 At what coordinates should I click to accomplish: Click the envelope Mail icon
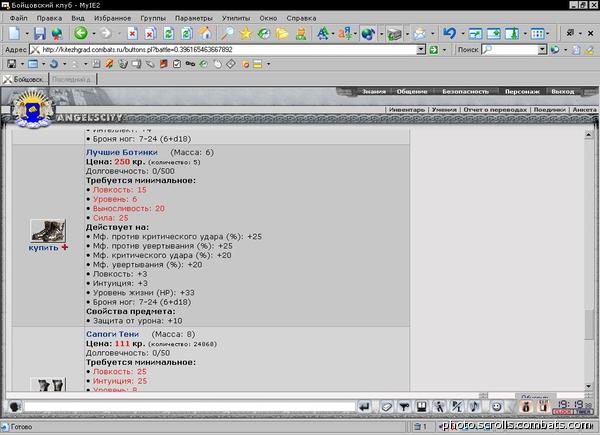pos(420,34)
